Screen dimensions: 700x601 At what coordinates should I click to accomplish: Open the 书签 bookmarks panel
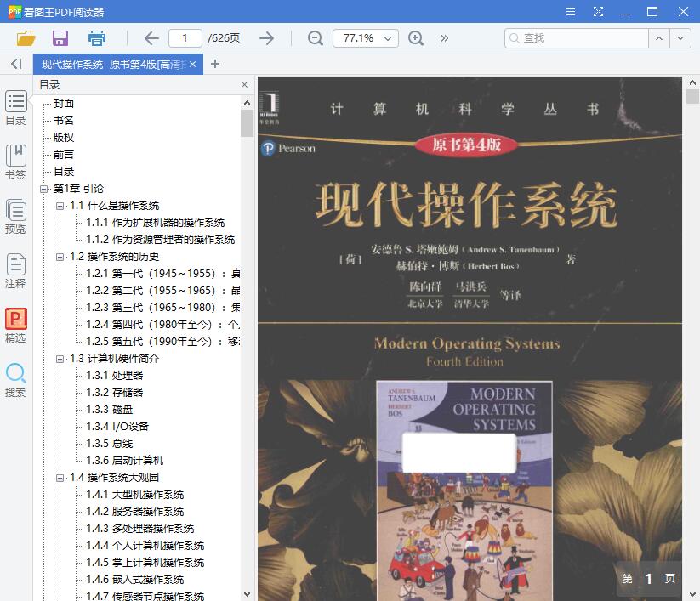pos(15,162)
